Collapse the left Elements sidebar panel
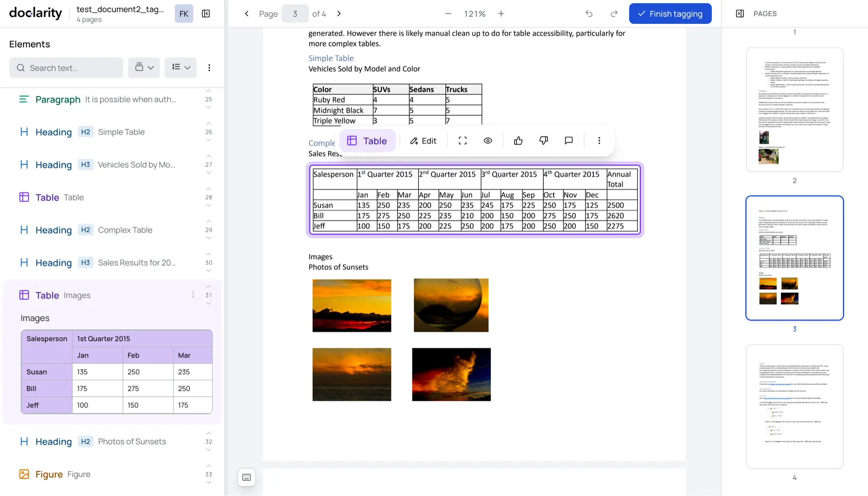Viewport: 868px width, 496px height. pyautogui.click(x=206, y=13)
